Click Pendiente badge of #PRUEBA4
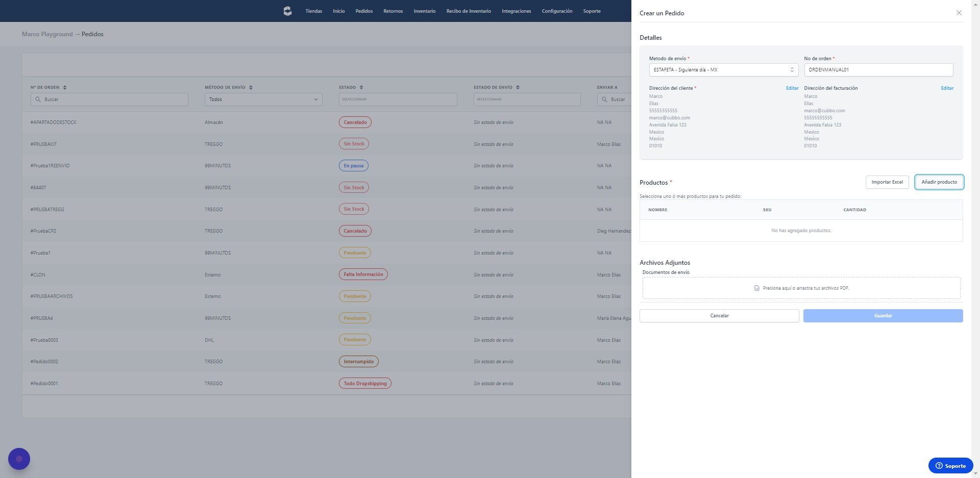 (355, 318)
